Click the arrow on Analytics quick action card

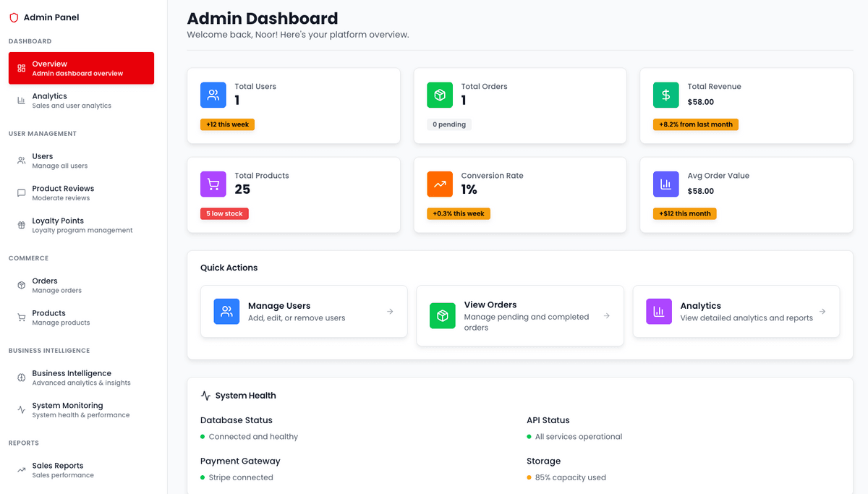click(x=822, y=312)
